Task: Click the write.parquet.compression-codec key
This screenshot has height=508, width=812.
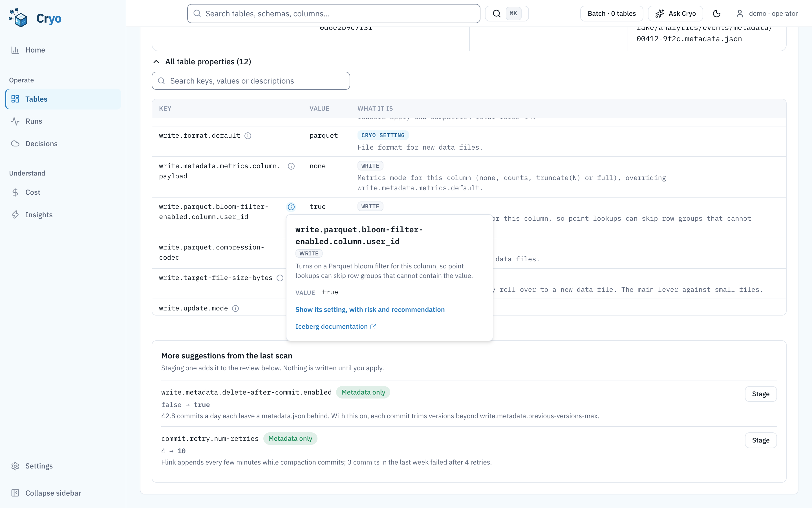Action: point(211,252)
